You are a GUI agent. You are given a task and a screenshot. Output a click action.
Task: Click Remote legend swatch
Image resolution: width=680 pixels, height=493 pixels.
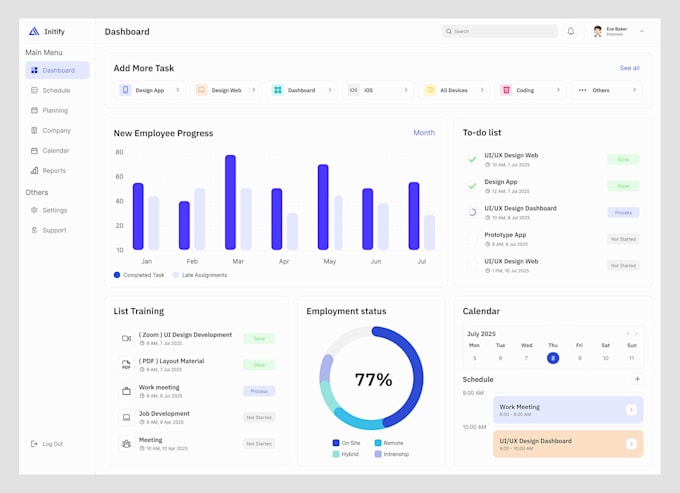click(x=378, y=443)
